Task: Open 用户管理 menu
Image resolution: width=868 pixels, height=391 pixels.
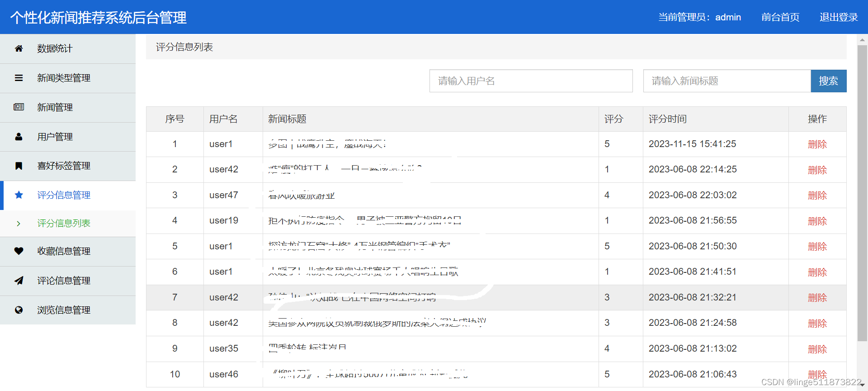Action: (x=68, y=137)
